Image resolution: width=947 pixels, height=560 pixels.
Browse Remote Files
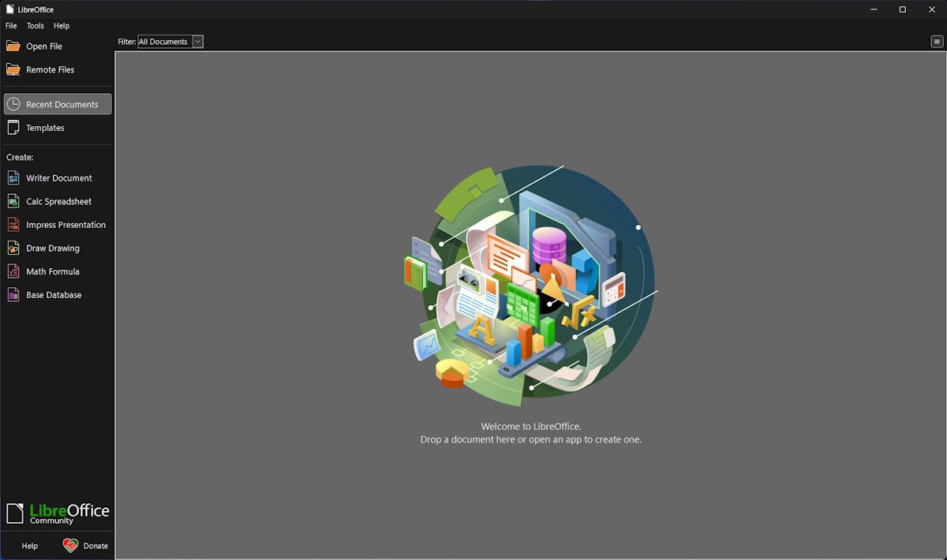coord(49,69)
